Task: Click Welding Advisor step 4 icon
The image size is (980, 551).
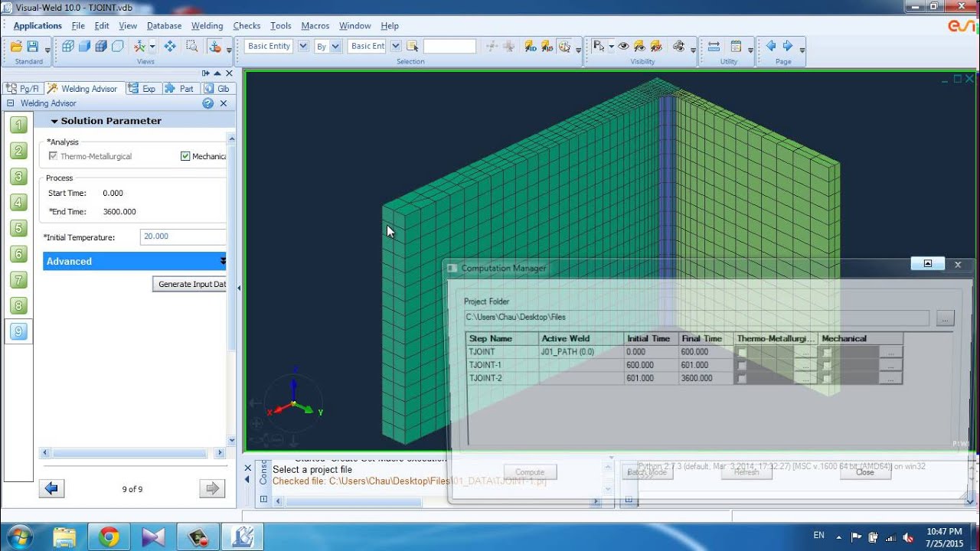Action: [x=19, y=203]
